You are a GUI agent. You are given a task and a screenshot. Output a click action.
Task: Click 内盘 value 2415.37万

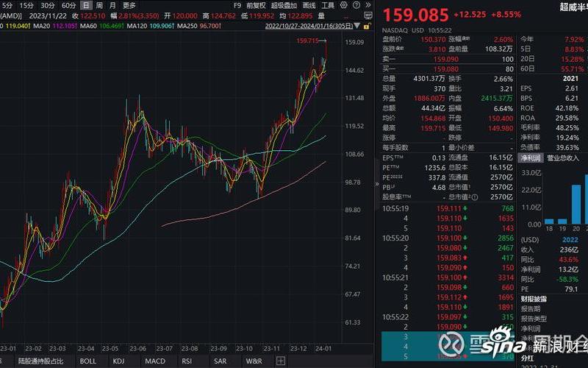click(497, 99)
